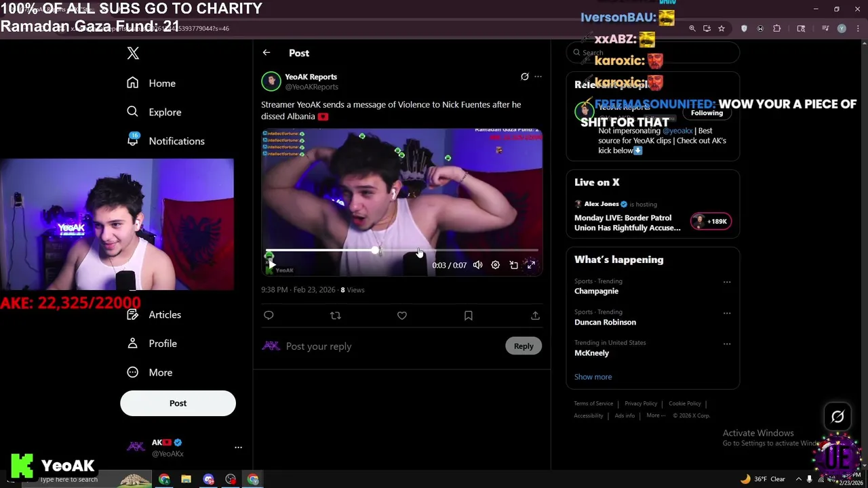
Task: Click the shield extension icon
Action: pyautogui.click(x=744, y=28)
